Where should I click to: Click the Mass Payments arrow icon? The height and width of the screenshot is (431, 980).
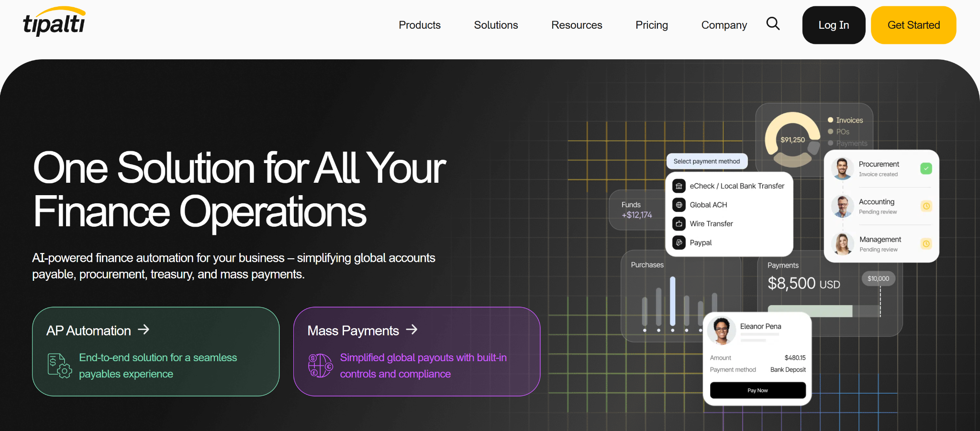(412, 330)
